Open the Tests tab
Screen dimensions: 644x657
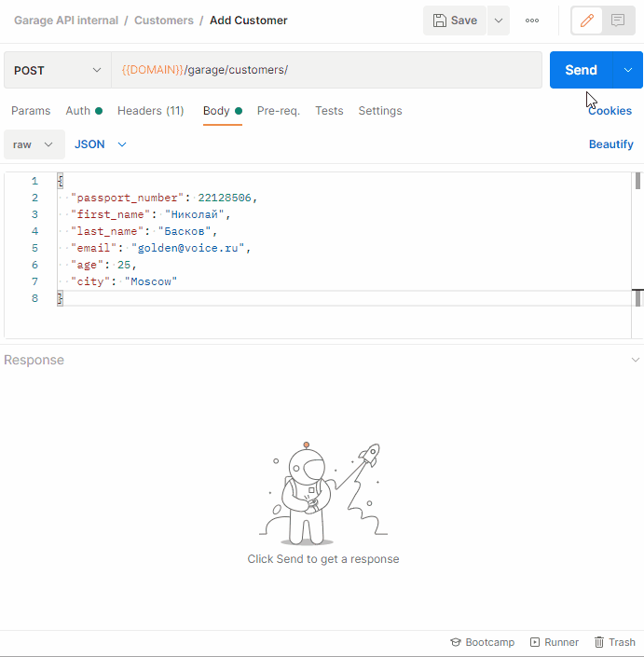(x=329, y=111)
